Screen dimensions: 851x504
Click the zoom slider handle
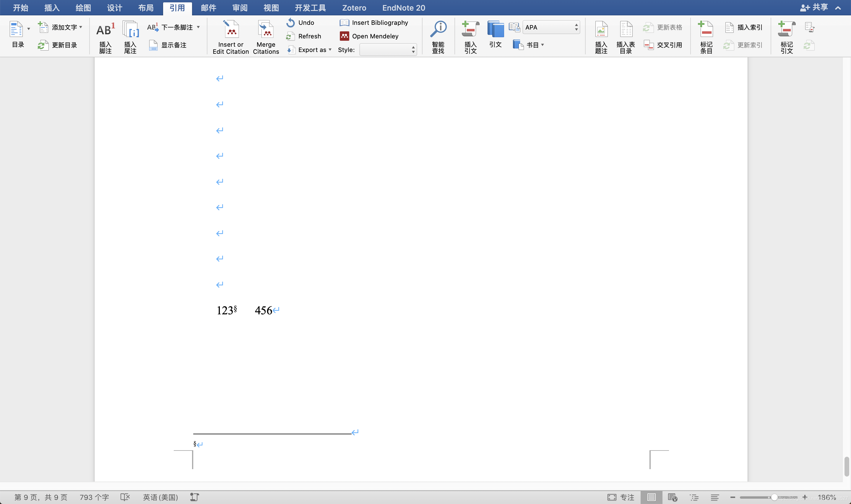(x=774, y=497)
